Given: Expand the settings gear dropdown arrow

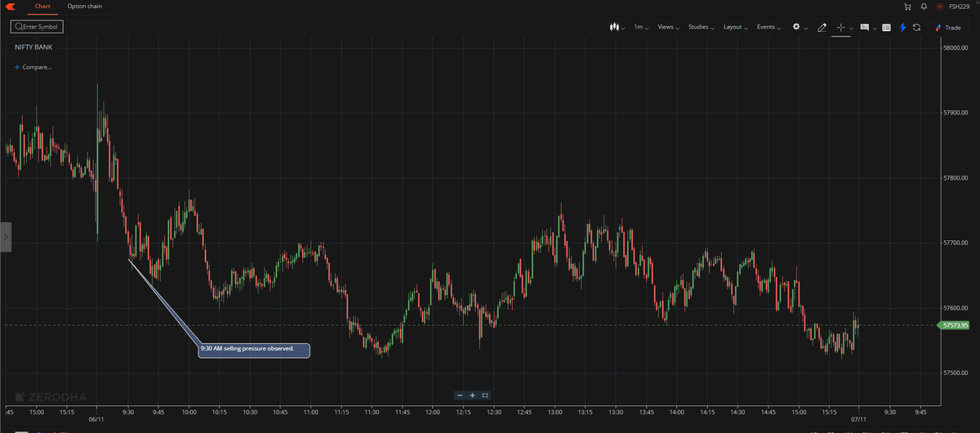Looking at the screenshot, I should (x=806, y=29).
